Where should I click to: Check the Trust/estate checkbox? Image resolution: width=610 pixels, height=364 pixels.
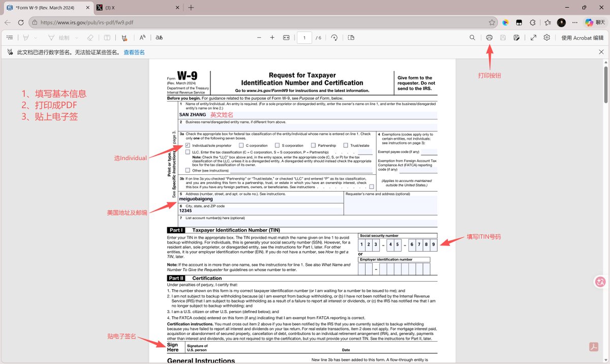coord(346,145)
